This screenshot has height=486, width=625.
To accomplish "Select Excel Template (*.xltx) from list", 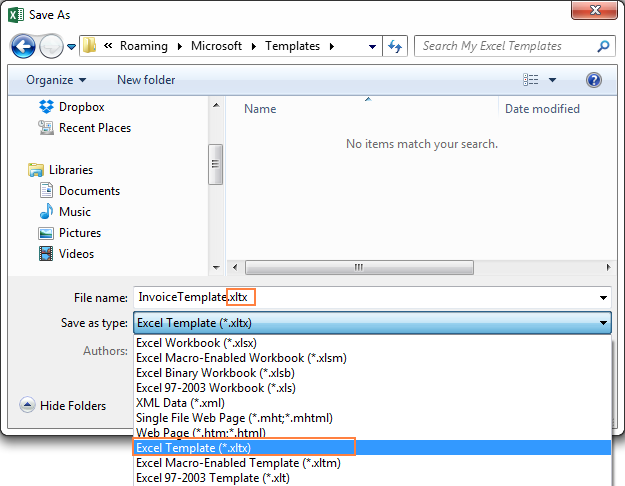I will (x=194, y=448).
